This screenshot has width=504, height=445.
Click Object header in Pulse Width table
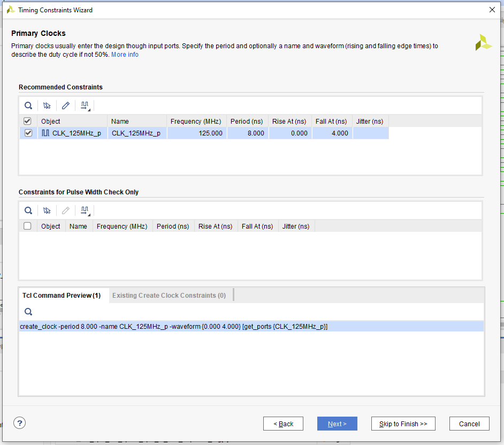click(51, 226)
